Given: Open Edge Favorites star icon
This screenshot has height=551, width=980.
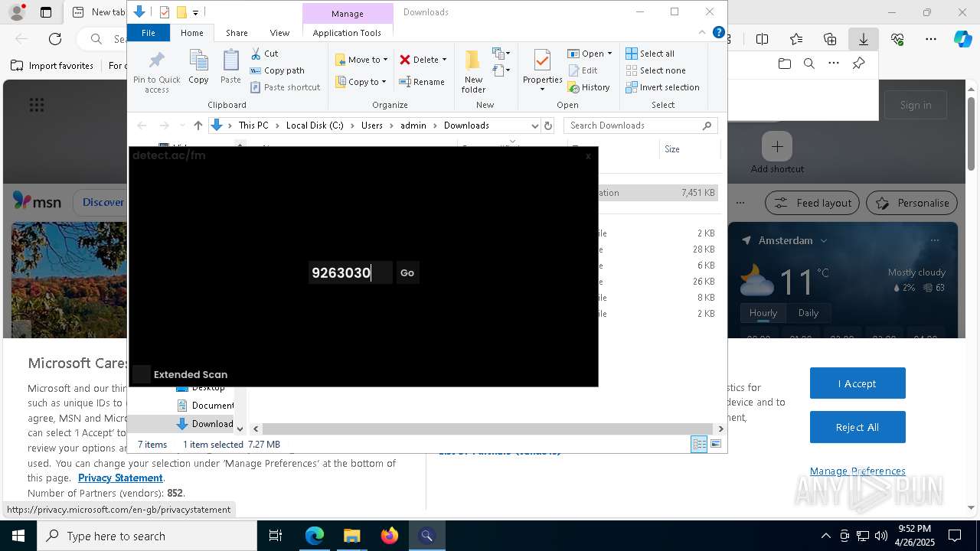Looking at the screenshot, I should click(x=796, y=39).
